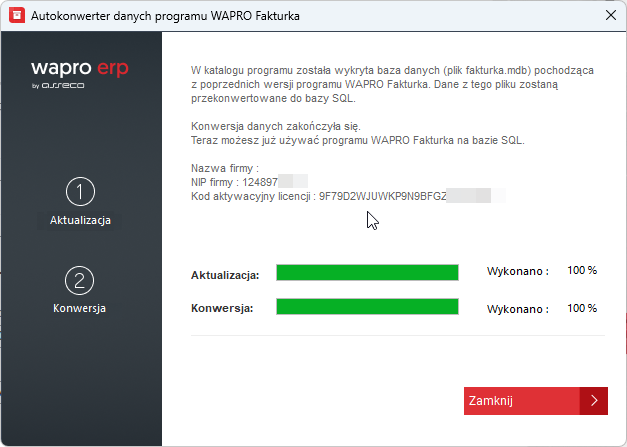Click 'Teraz możesz już używać programu' line

click(357, 140)
